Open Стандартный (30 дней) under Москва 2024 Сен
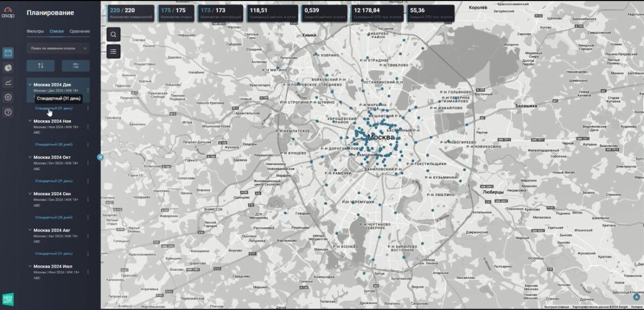The image size is (644, 310). (x=54, y=218)
